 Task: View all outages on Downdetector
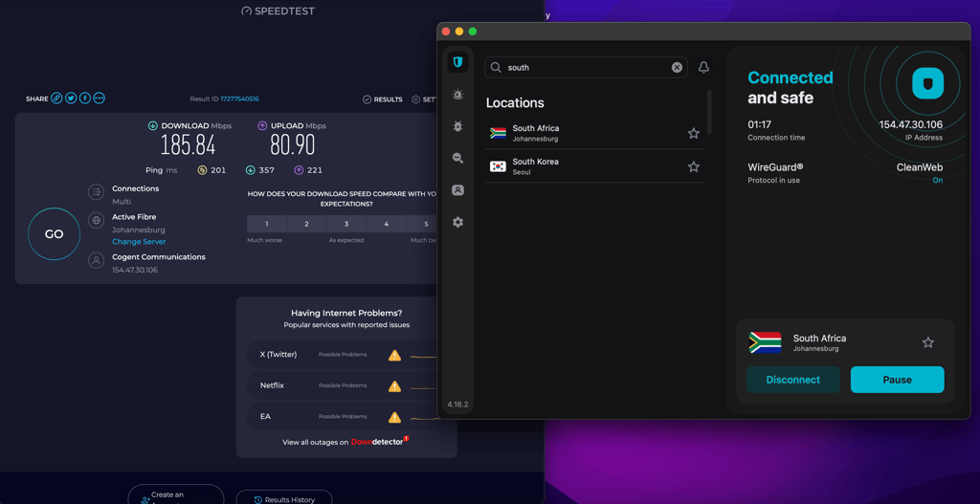pyautogui.click(x=345, y=442)
